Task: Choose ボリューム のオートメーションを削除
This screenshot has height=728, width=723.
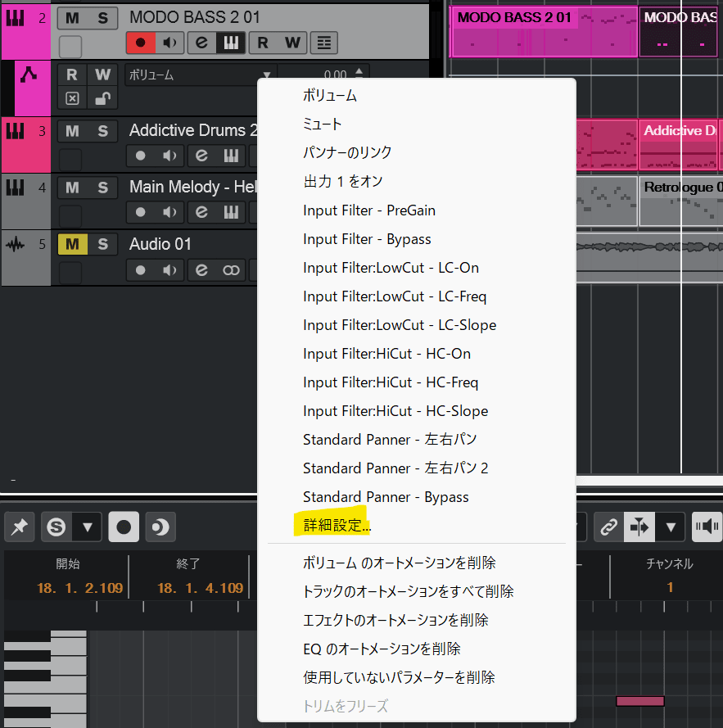Action: [x=417, y=563]
